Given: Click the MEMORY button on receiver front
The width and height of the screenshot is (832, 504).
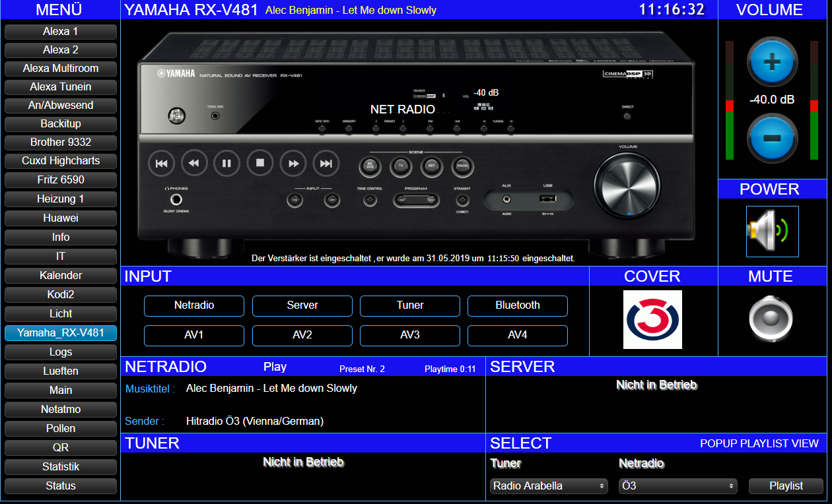Looking at the screenshot, I should pyautogui.click(x=349, y=129).
